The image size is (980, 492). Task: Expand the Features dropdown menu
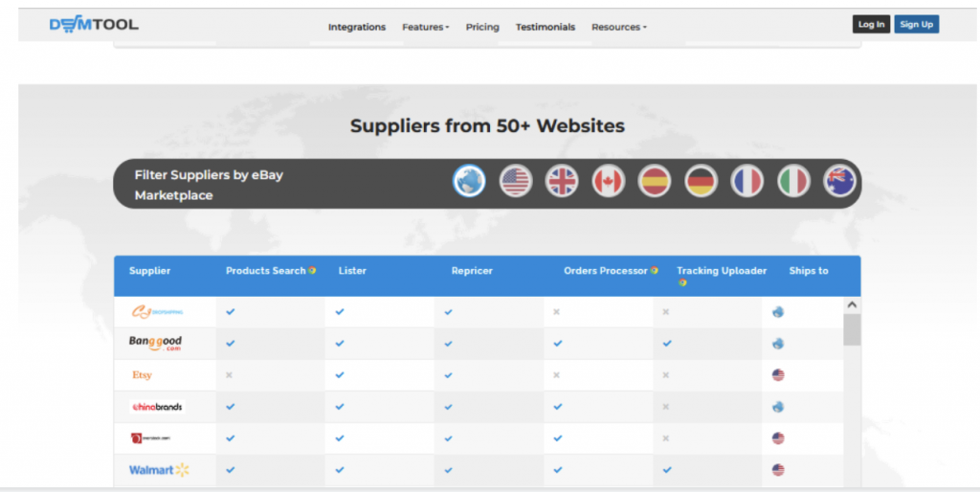click(426, 27)
